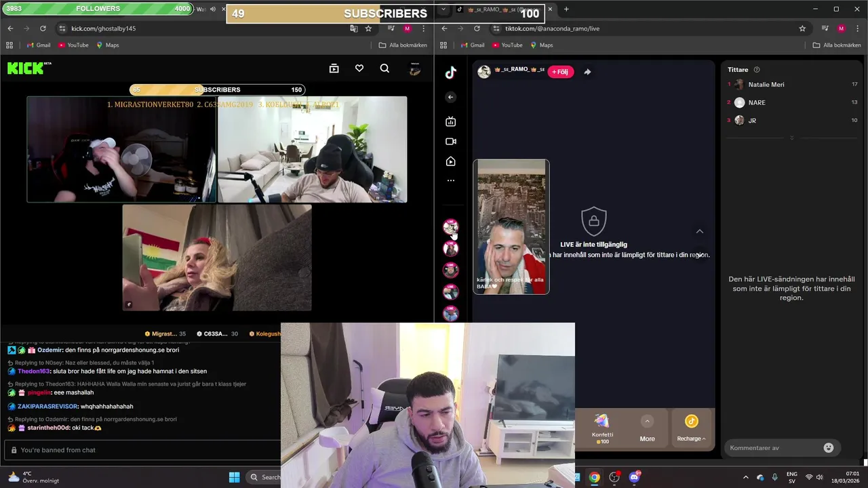This screenshot has height=488, width=868.
Task: Click username ZAKIPARASREVISOR in Kick chat
Action: click(x=47, y=407)
